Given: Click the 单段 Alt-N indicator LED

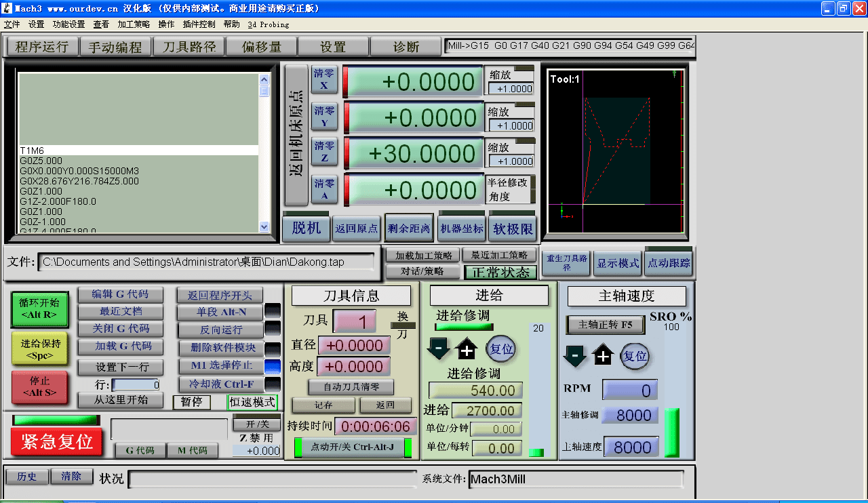Looking at the screenshot, I should (273, 310).
